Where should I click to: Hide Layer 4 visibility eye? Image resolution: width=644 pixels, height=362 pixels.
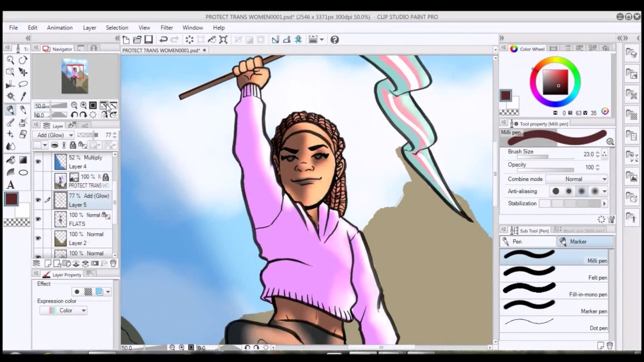point(38,162)
